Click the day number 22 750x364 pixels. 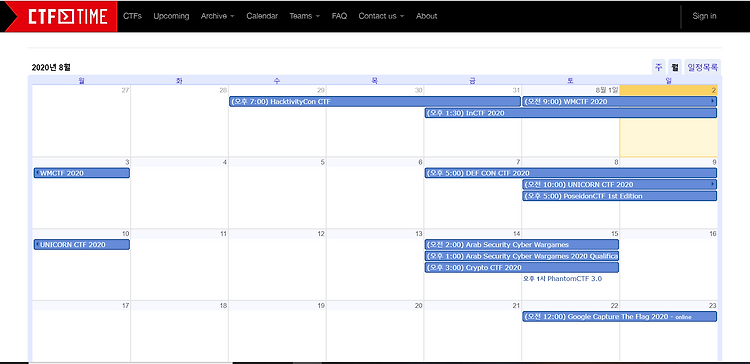614,306
